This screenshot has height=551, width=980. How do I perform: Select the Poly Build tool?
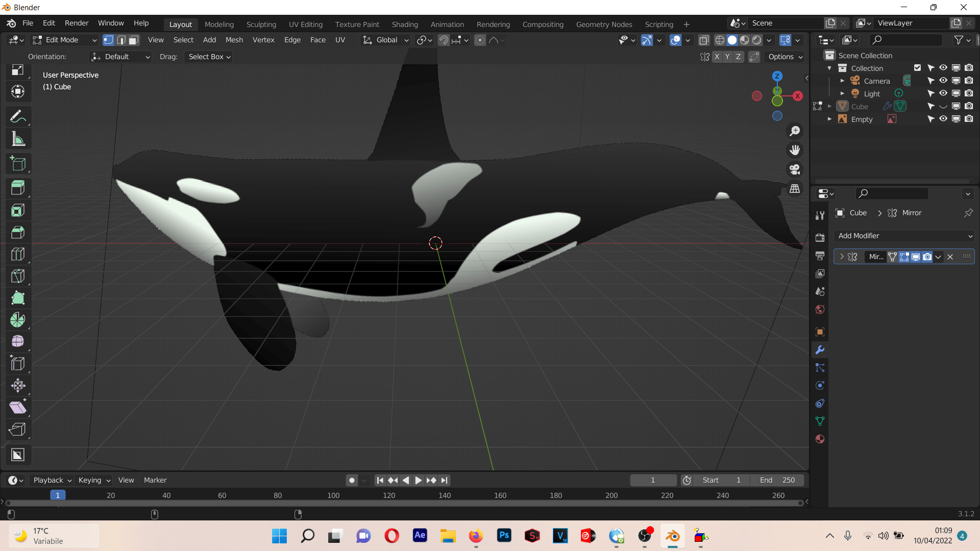(18, 298)
